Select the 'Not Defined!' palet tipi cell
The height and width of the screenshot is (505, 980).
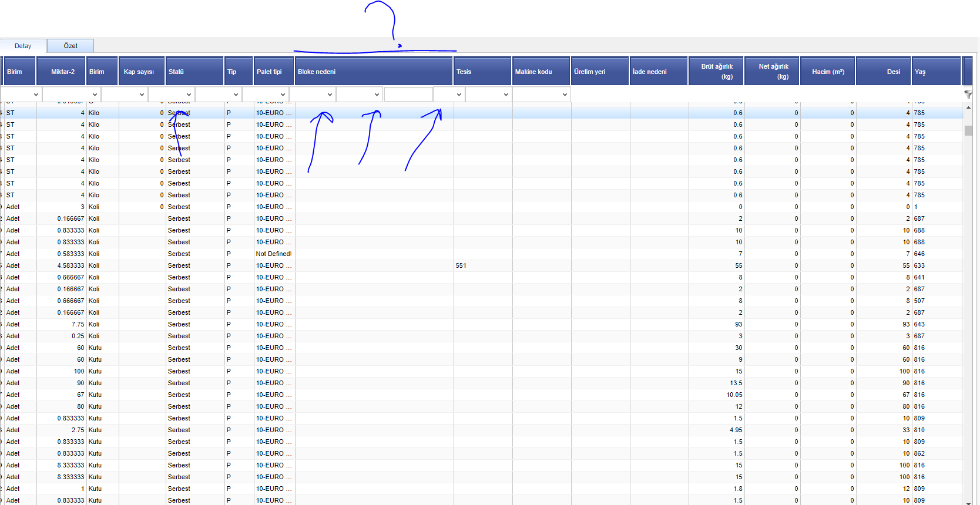point(274,254)
